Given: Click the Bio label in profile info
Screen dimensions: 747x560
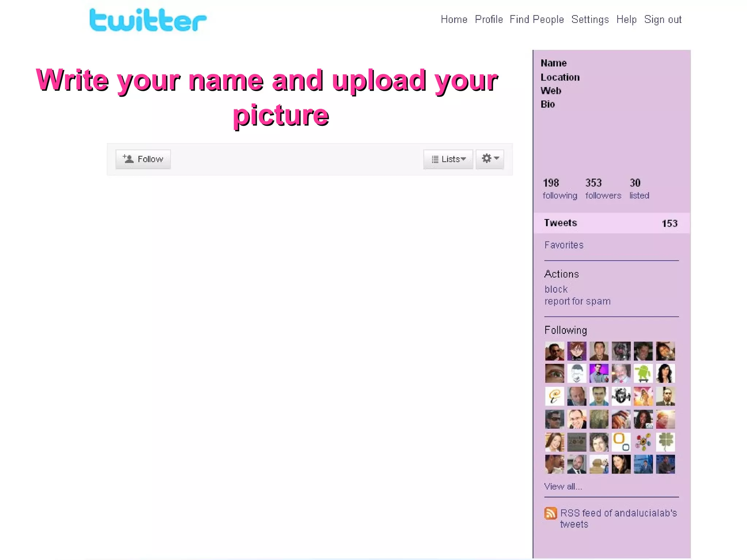Looking at the screenshot, I should 547,104.
